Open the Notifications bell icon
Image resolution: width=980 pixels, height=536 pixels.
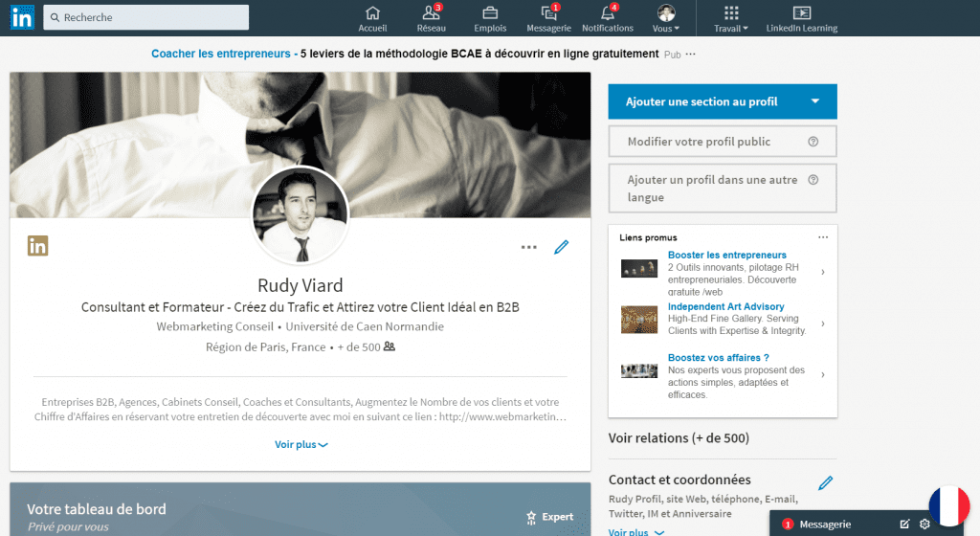608,19
